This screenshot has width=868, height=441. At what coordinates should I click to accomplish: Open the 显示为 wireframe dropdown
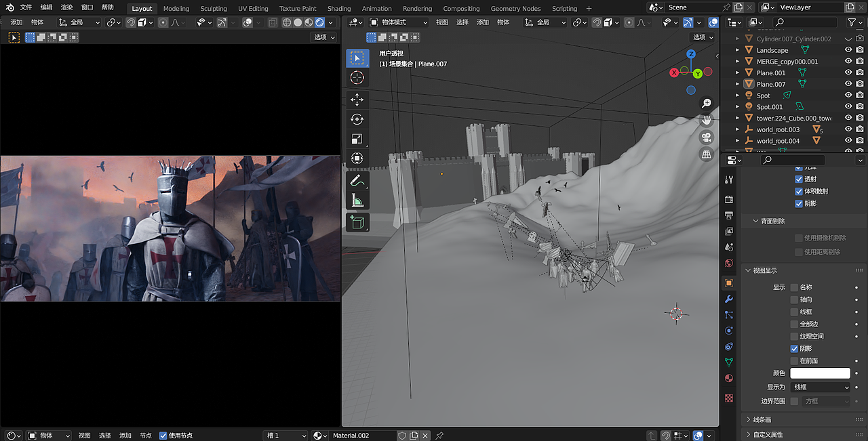[x=821, y=386]
